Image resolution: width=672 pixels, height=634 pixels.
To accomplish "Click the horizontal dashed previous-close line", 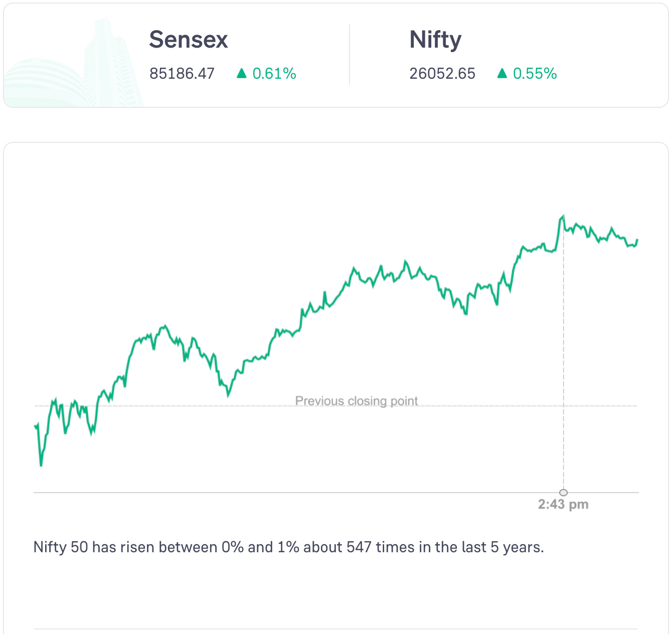I will click(x=201, y=406).
